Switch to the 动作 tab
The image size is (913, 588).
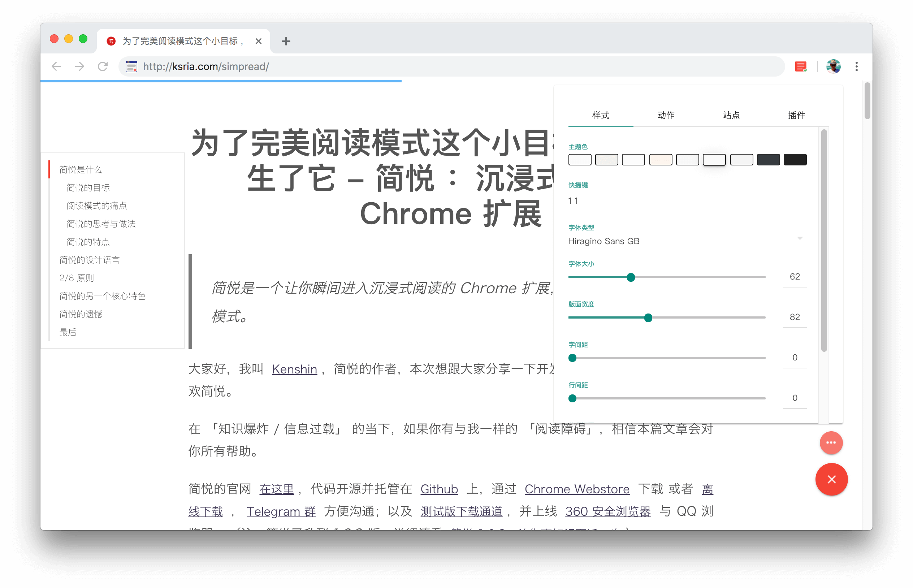(666, 115)
